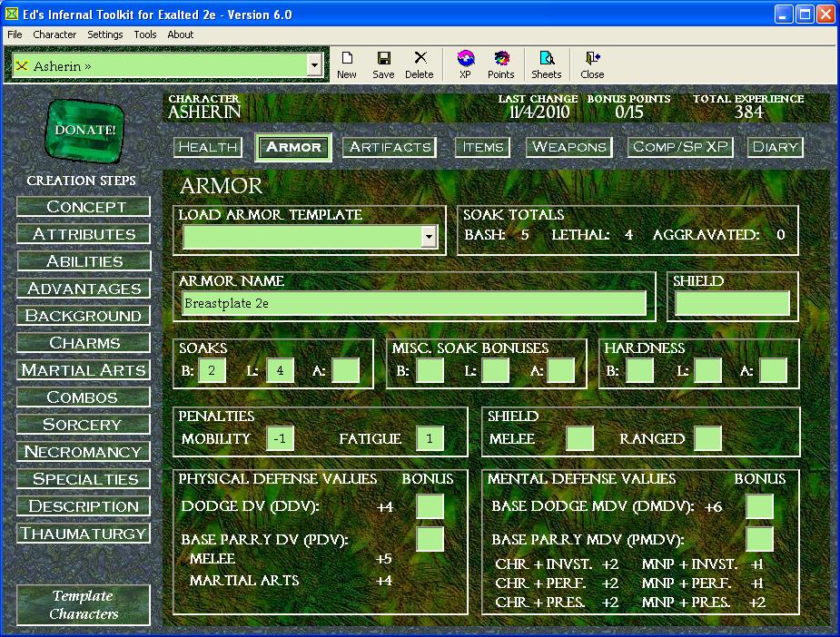Open the Necromancy step
This screenshot has height=637, width=840.
click(x=84, y=452)
